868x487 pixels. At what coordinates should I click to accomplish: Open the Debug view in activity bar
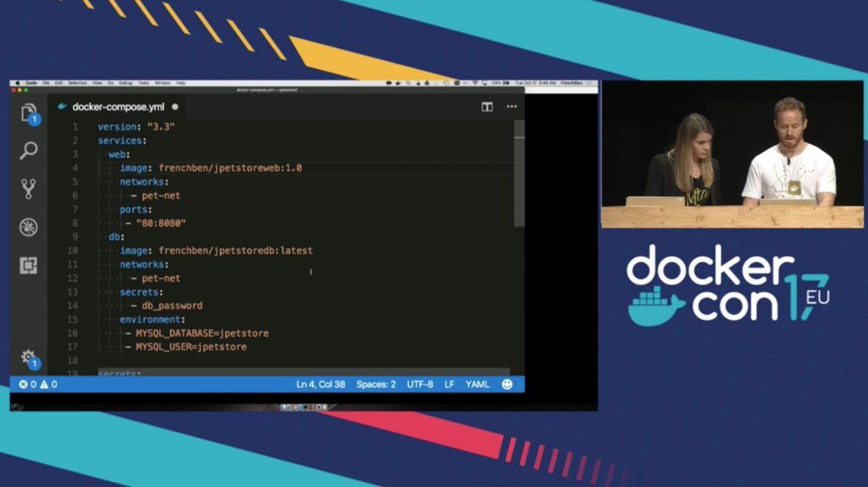28,227
